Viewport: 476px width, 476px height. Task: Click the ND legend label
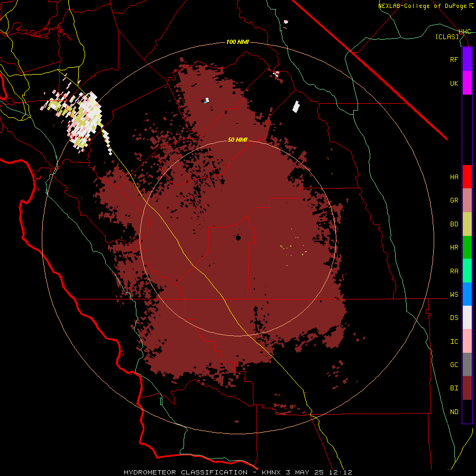click(x=454, y=412)
